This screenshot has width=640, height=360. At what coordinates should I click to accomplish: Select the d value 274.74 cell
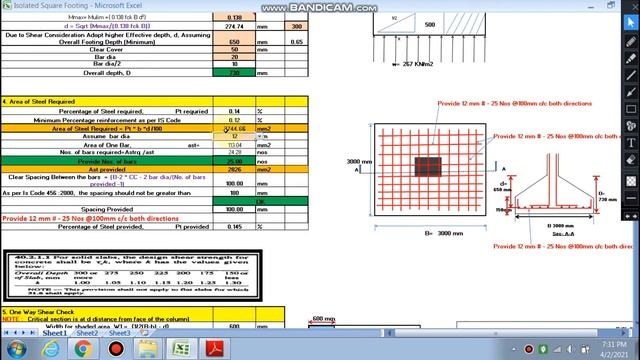(234, 26)
